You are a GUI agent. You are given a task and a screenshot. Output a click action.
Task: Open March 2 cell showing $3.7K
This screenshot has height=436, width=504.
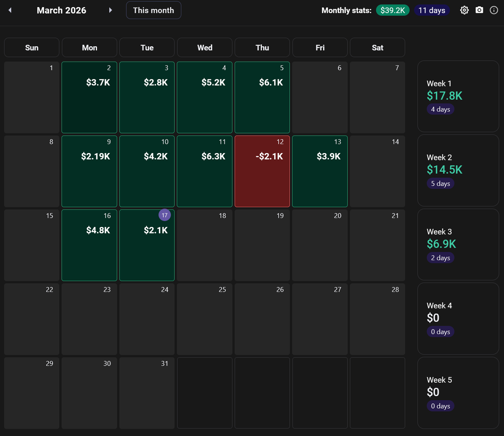point(90,98)
